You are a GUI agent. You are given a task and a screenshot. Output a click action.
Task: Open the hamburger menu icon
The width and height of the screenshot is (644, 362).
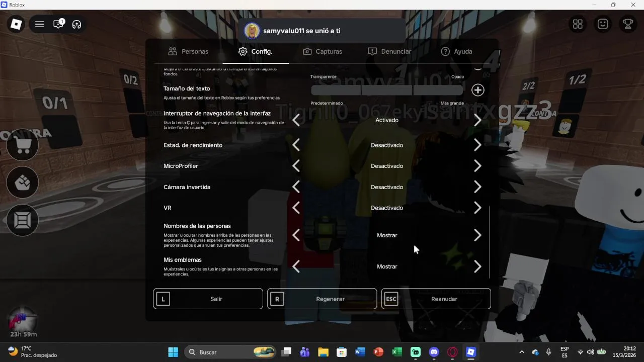pos(40,24)
